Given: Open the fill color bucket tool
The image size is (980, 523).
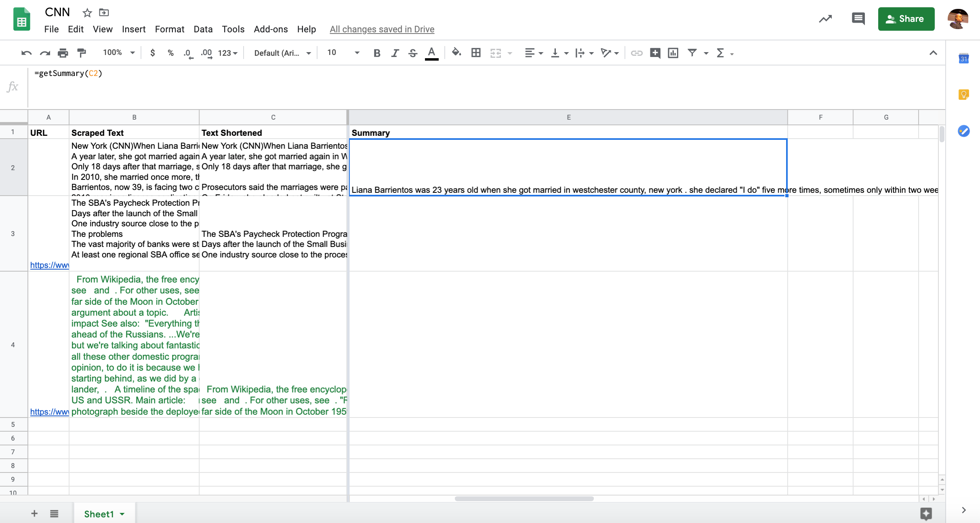Looking at the screenshot, I should pyautogui.click(x=456, y=53).
